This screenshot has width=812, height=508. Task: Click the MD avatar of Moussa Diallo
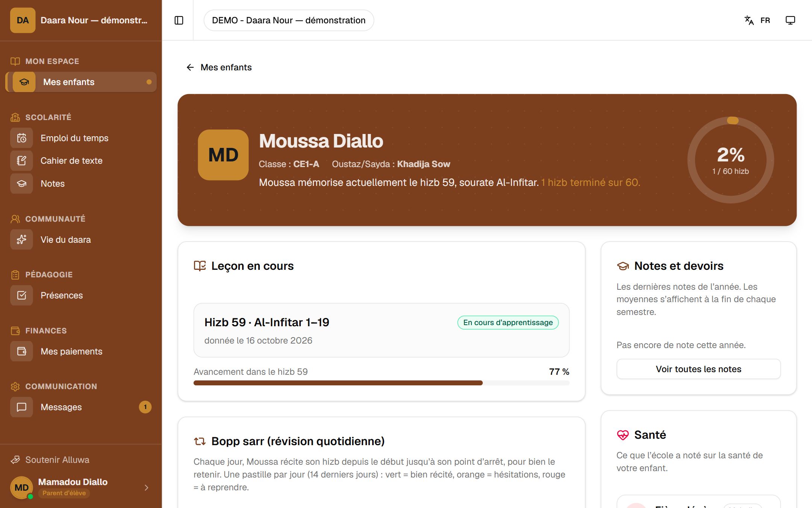click(x=223, y=155)
